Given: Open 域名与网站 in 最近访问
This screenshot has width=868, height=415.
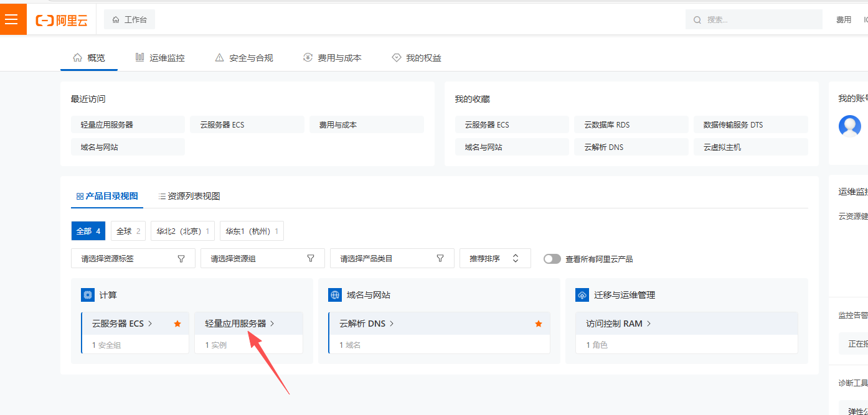Looking at the screenshot, I should 128,147.
